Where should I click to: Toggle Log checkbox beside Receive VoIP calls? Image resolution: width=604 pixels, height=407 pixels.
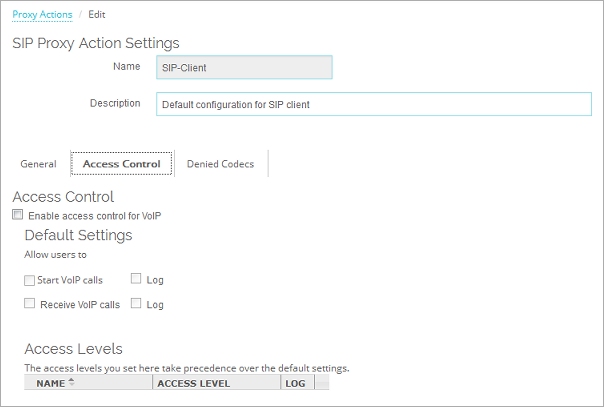click(x=136, y=303)
